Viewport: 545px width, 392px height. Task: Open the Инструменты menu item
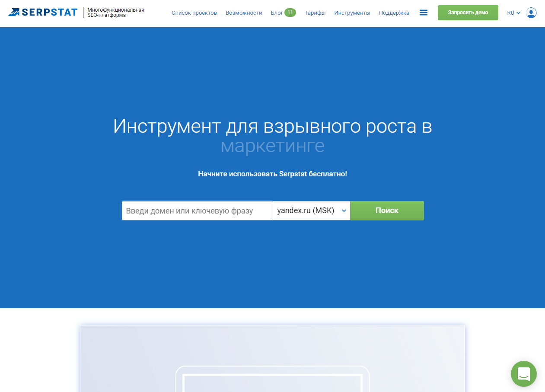(352, 13)
